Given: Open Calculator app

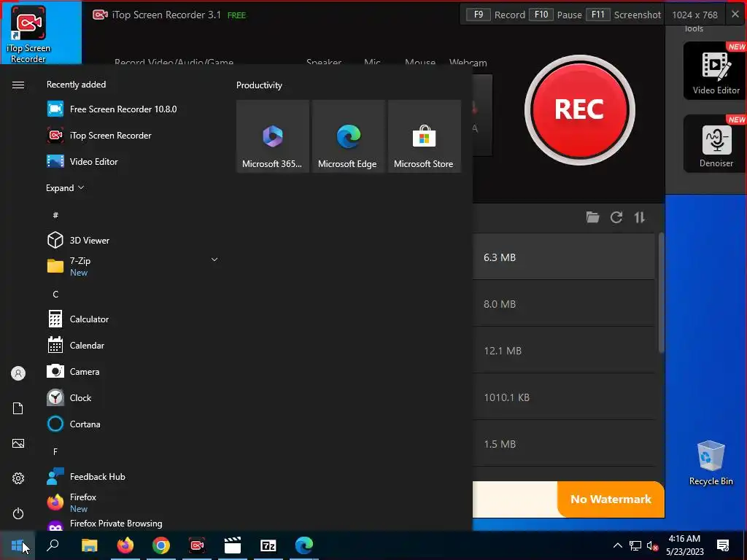Looking at the screenshot, I should pos(133,319).
